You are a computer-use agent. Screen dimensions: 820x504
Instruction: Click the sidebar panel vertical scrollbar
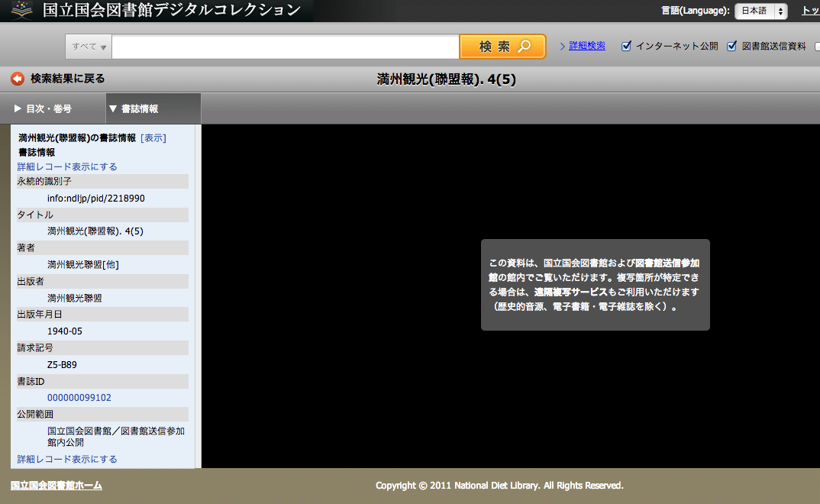pos(198,296)
